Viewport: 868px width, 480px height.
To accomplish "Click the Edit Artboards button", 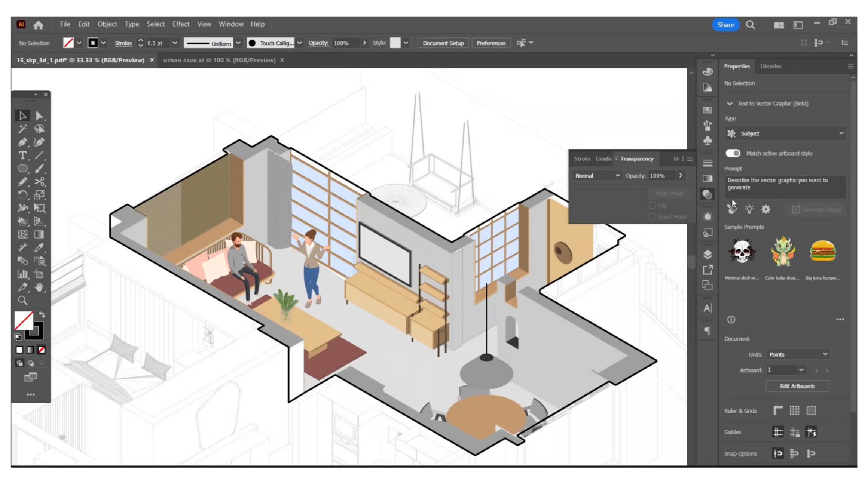I will point(797,386).
